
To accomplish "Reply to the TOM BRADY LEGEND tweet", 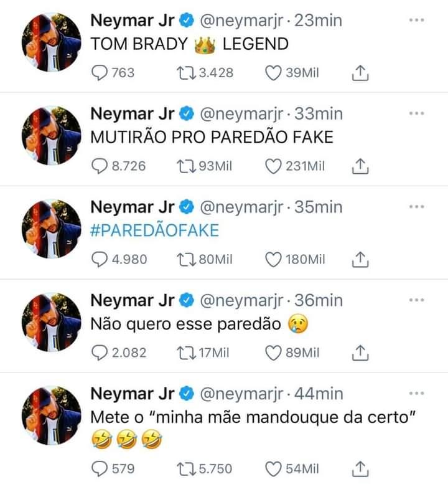I will [100, 73].
